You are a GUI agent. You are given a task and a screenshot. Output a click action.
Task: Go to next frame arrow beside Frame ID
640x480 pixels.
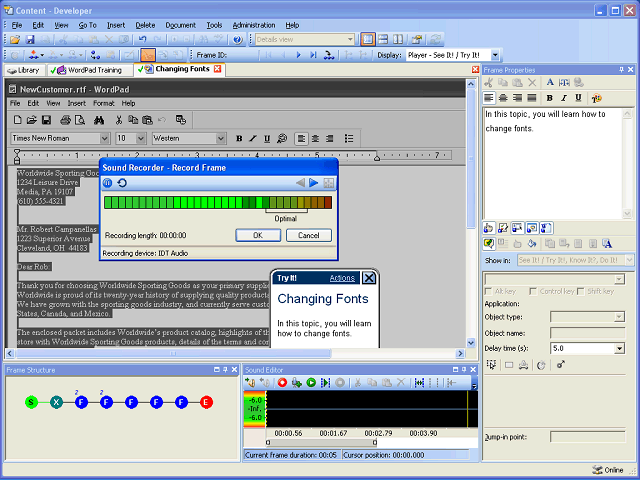[x=298, y=55]
